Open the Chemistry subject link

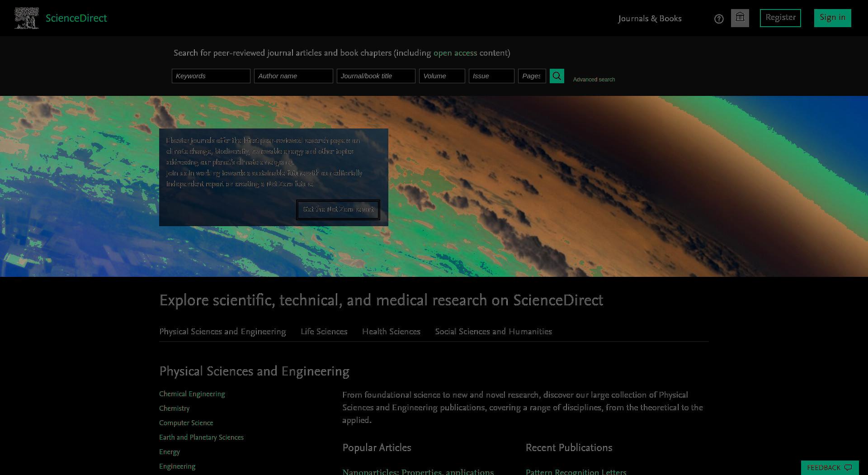(x=175, y=408)
